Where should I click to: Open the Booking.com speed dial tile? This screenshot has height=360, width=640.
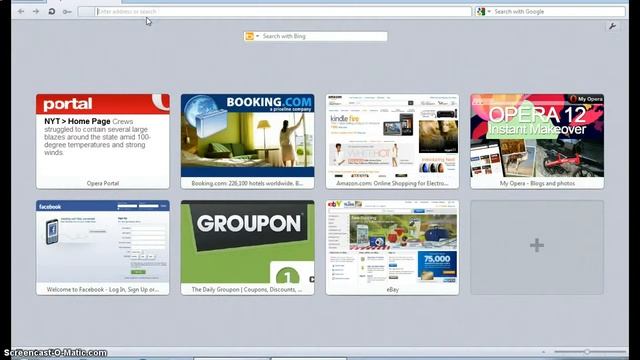247,141
